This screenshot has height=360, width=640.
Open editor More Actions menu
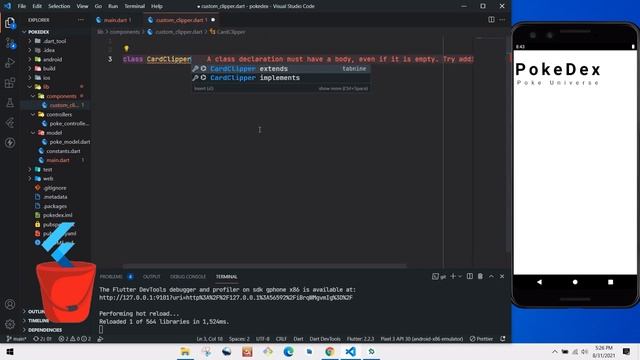(502, 20)
